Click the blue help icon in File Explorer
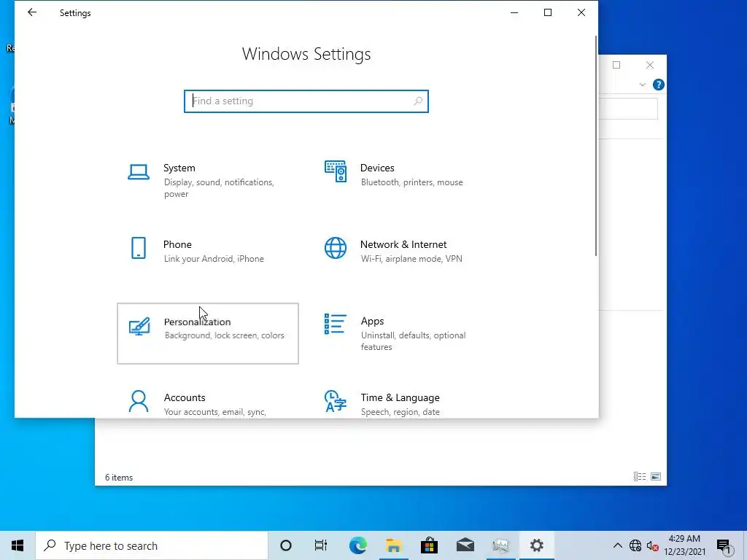 coord(659,85)
